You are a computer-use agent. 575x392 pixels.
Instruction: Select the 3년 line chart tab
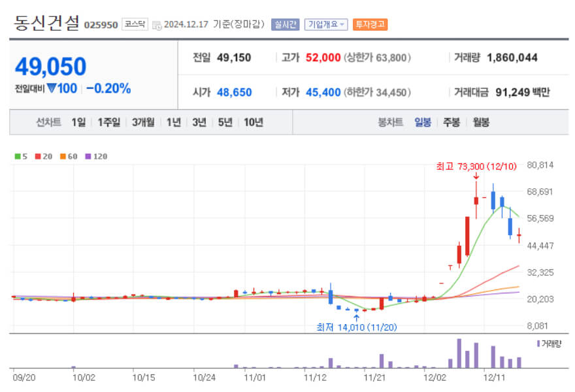pyautogui.click(x=199, y=122)
